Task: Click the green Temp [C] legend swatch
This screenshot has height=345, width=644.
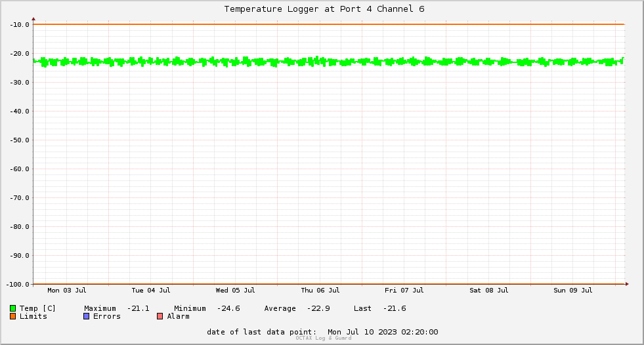Action: coord(12,308)
